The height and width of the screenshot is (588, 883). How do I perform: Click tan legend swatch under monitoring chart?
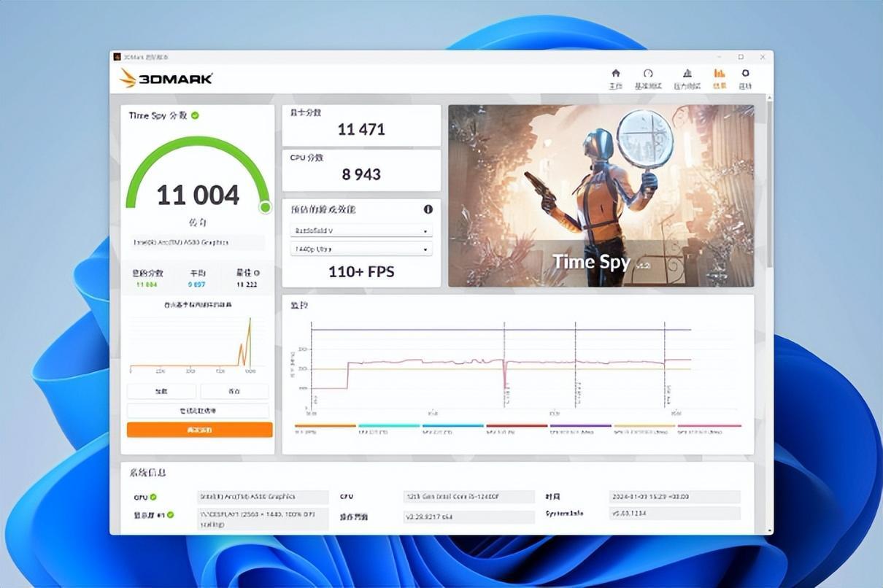[644, 425]
